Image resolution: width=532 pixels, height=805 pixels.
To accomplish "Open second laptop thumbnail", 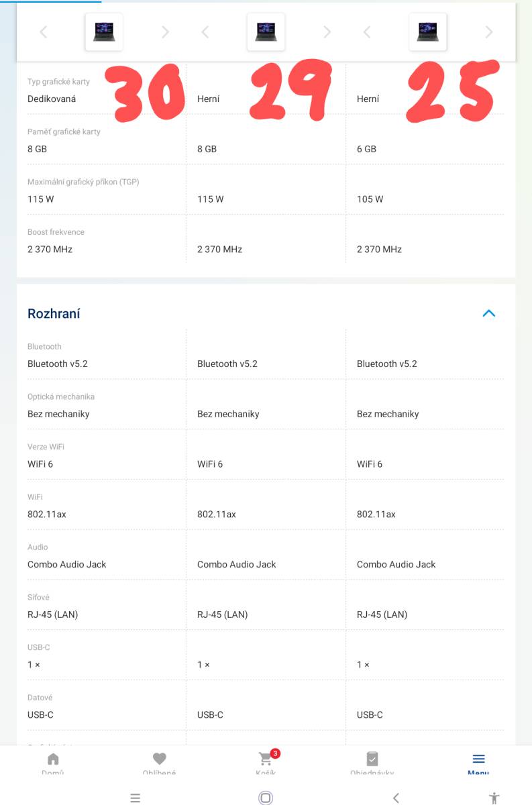I will click(x=266, y=32).
